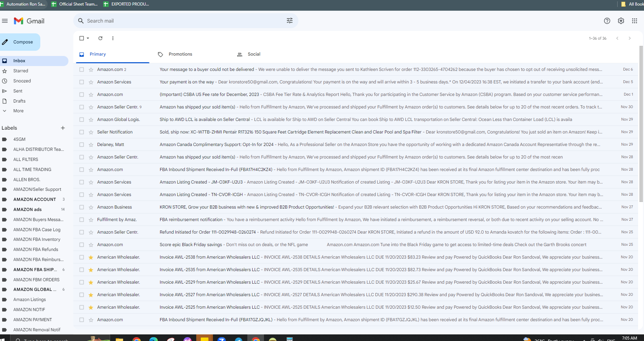
Task: Open the AMAZON ACCOUNT label
Action: (34, 200)
